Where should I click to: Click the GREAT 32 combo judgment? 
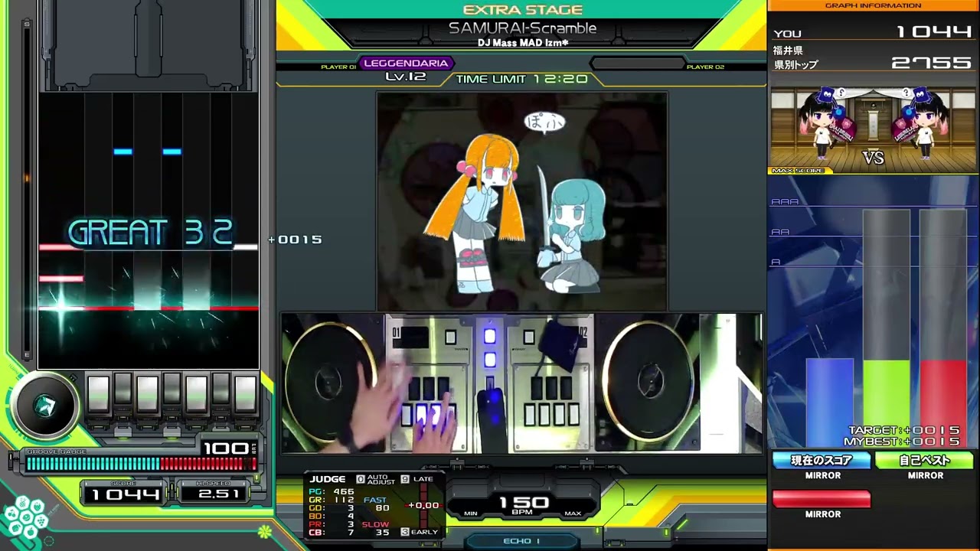tap(150, 233)
